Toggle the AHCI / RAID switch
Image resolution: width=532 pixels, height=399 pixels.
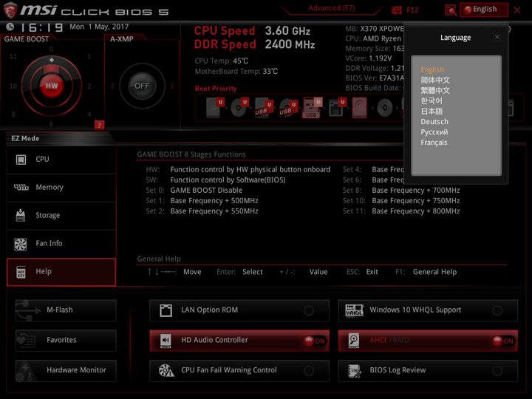coord(503,341)
